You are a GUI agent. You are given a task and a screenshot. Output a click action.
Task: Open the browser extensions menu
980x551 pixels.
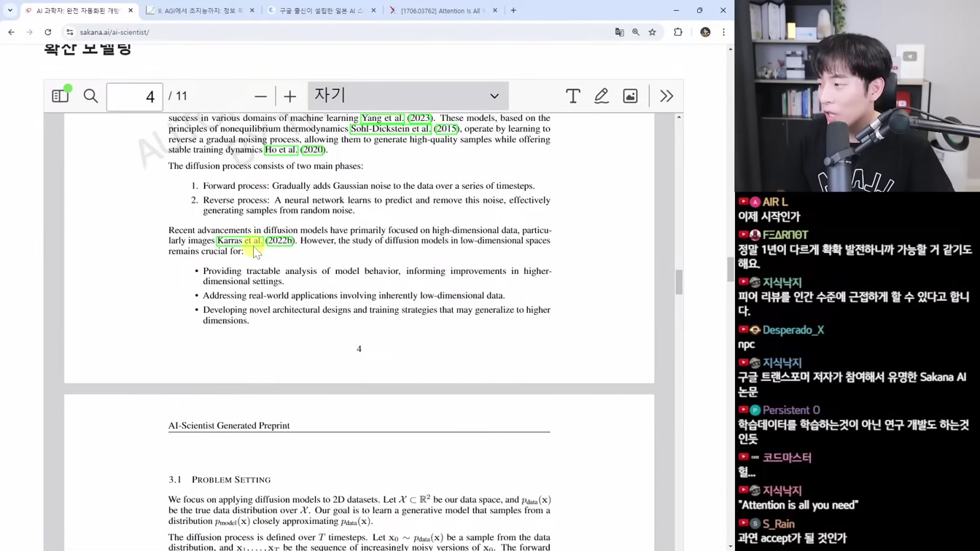pos(678,32)
